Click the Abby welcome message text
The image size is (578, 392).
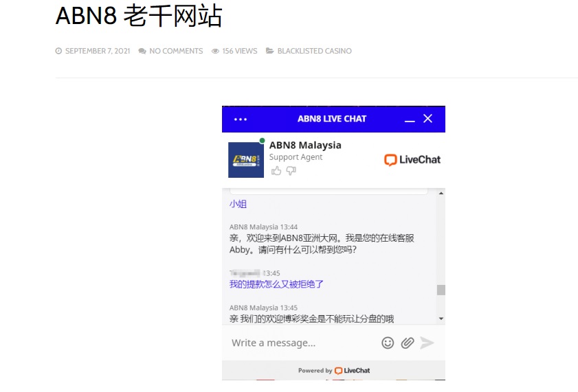point(322,244)
